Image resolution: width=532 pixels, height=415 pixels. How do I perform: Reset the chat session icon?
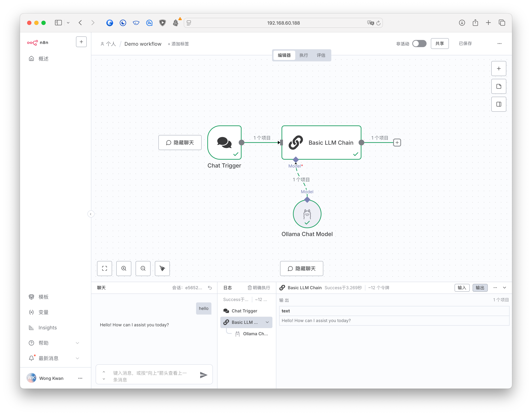[210, 288]
